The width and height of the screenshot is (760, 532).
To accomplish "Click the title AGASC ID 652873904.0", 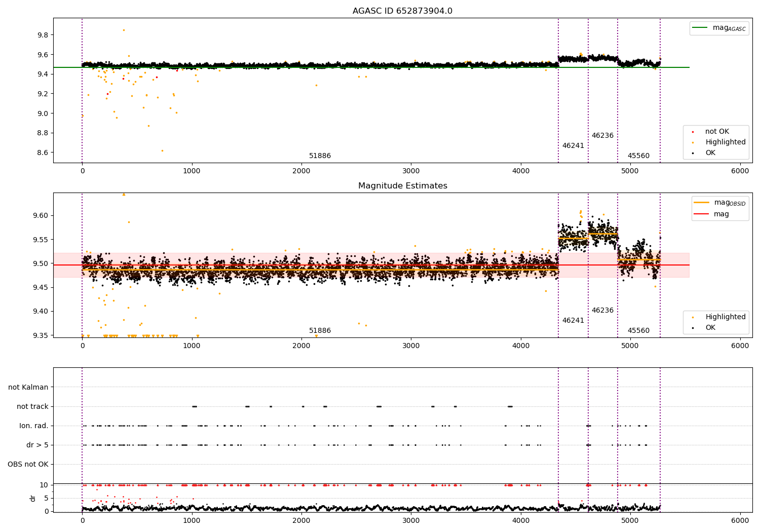I will point(402,11).
